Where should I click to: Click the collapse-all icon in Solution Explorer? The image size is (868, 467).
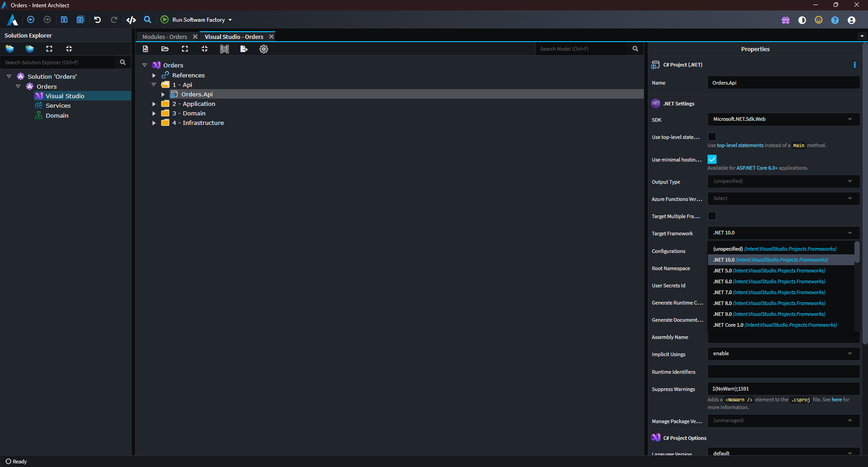point(69,48)
